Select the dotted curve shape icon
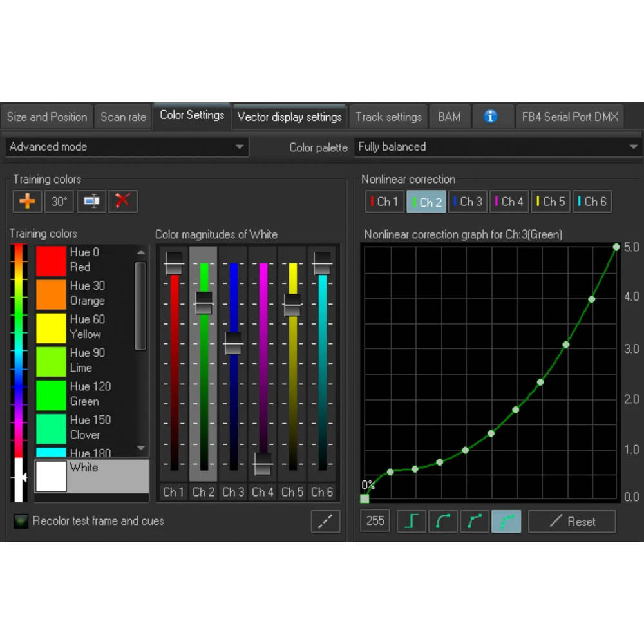The width and height of the screenshot is (644, 644). pos(506,521)
